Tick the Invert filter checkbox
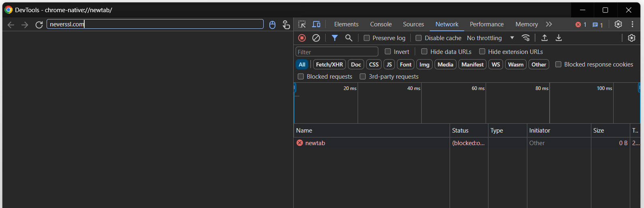 click(388, 51)
